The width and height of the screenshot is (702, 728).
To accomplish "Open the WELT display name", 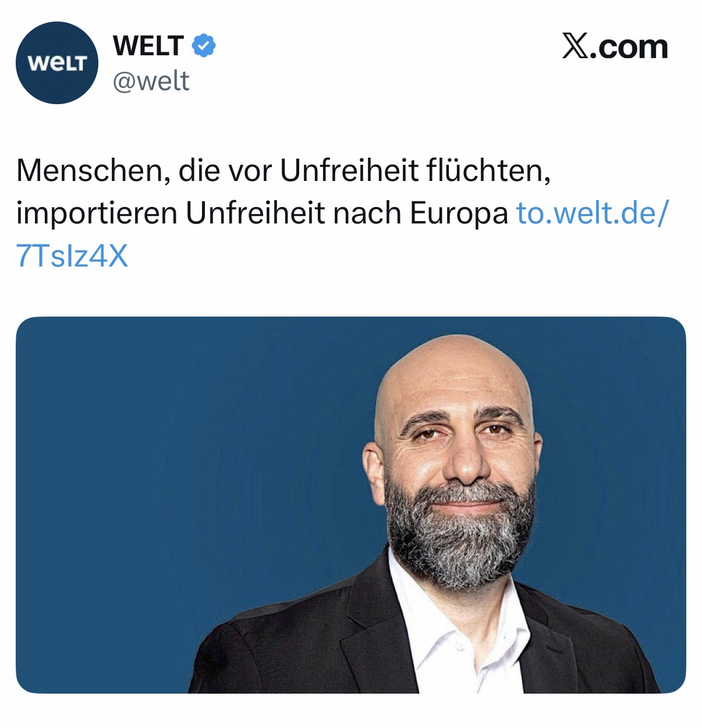I will (x=149, y=45).
